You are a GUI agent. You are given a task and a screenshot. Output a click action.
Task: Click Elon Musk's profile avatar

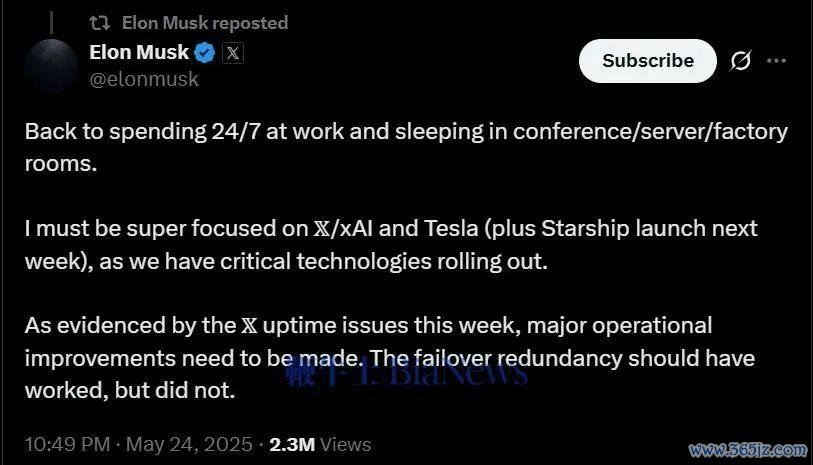click(x=51, y=66)
